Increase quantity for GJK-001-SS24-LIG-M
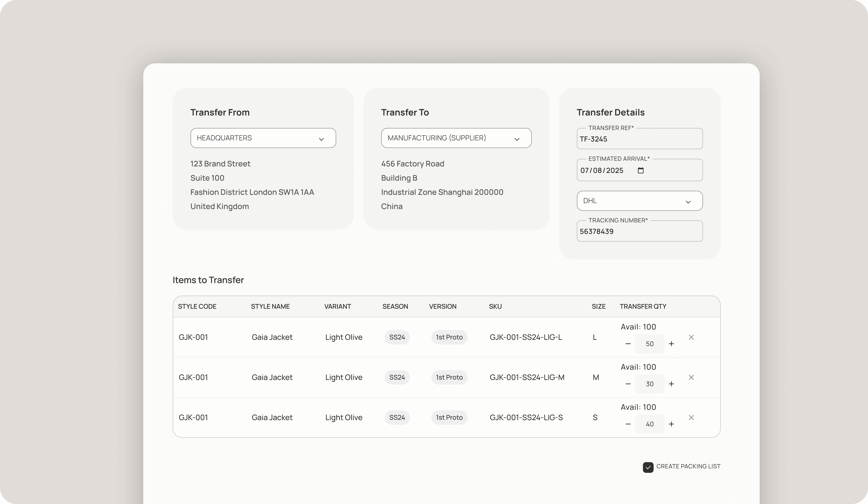 (671, 384)
